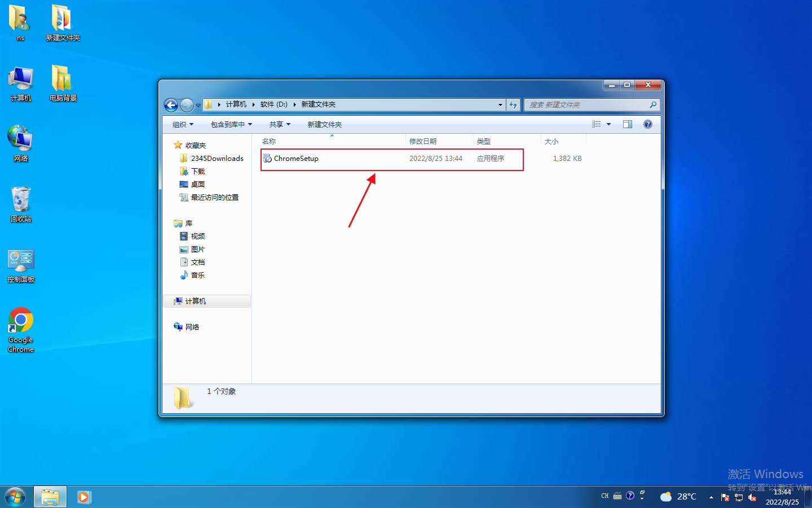The image size is (812, 508).
Task: Open the 组织 menu in the Explorer toolbar
Action: coord(183,124)
